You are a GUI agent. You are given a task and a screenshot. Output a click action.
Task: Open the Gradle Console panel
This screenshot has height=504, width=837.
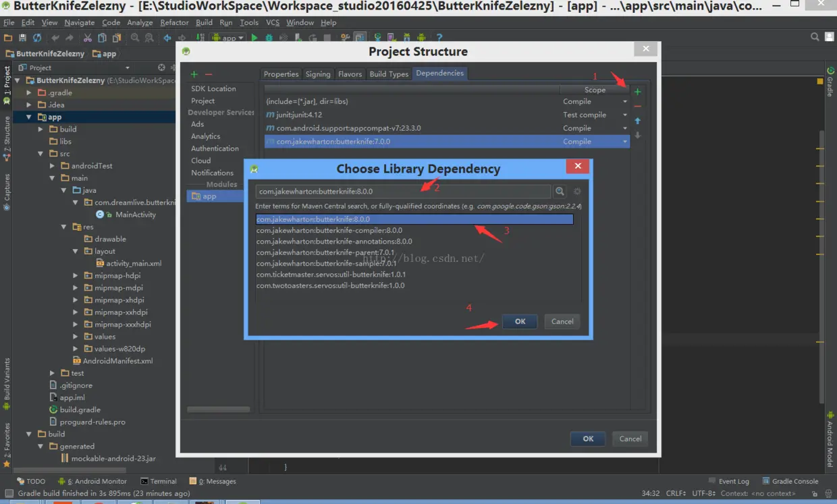coord(790,481)
